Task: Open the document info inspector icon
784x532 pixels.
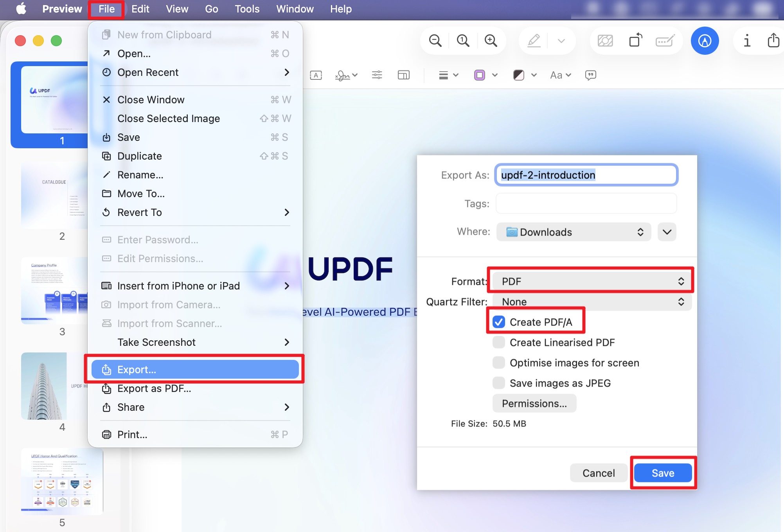Action: coord(747,41)
